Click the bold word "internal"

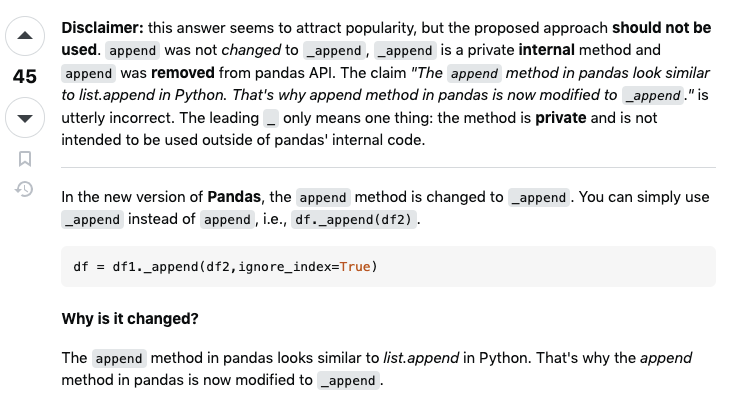547,50
